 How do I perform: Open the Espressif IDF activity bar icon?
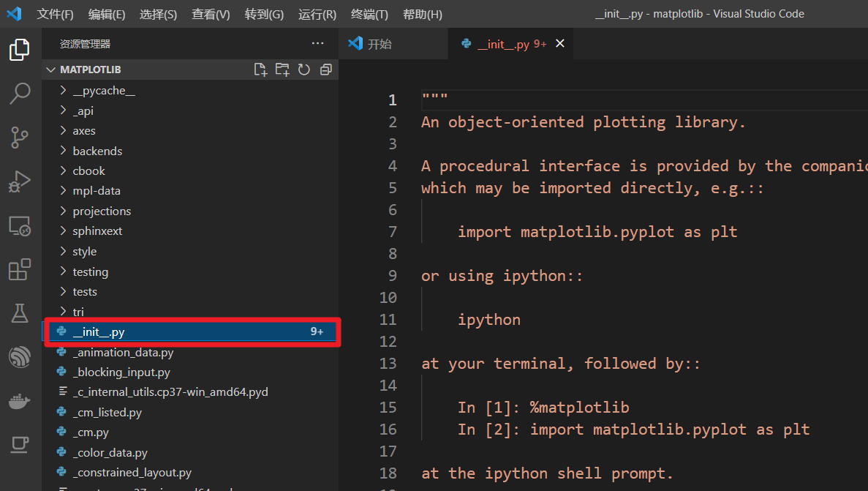point(20,357)
